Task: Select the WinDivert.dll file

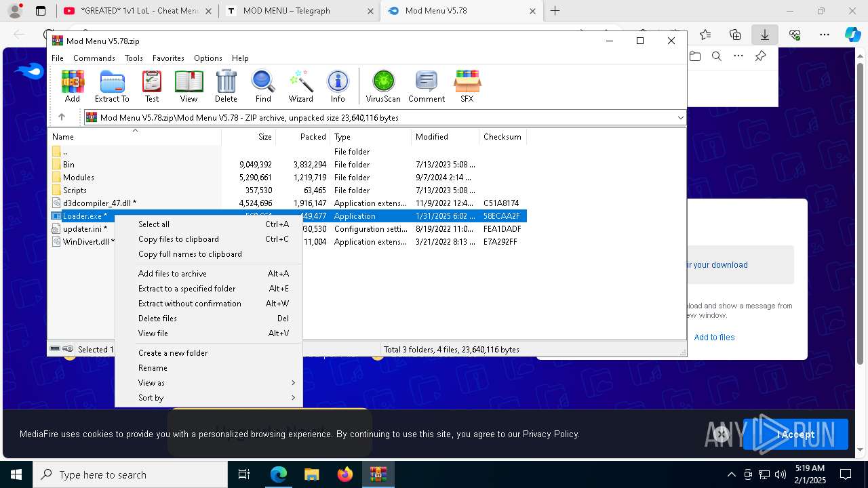Action: pos(88,242)
